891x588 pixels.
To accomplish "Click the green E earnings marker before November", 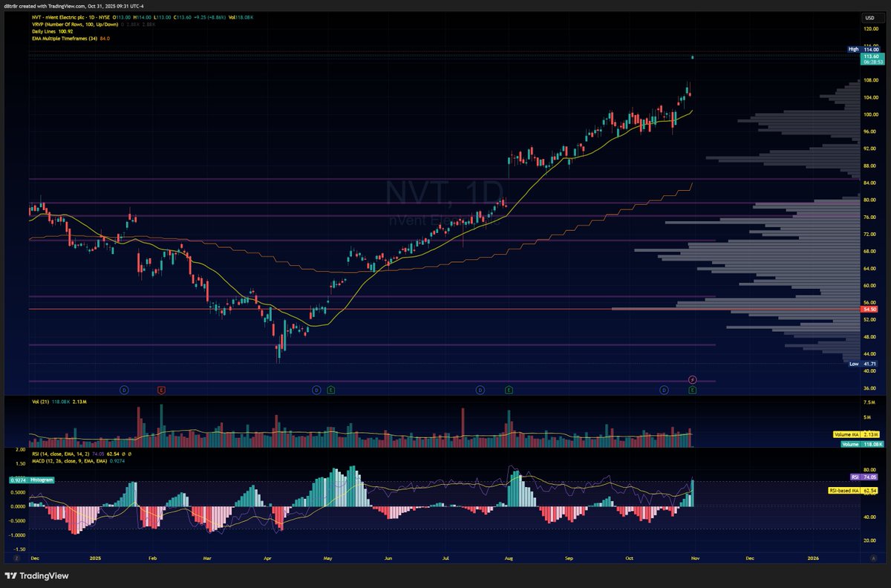I will click(692, 389).
